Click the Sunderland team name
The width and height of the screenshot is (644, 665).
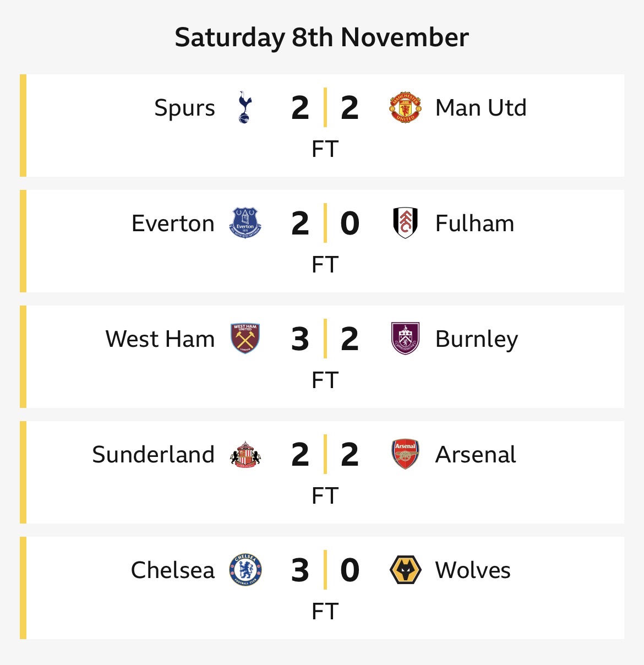click(153, 455)
